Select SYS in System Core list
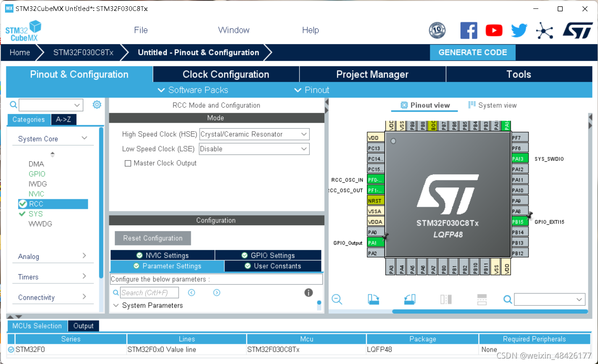 (x=36, y=214)
